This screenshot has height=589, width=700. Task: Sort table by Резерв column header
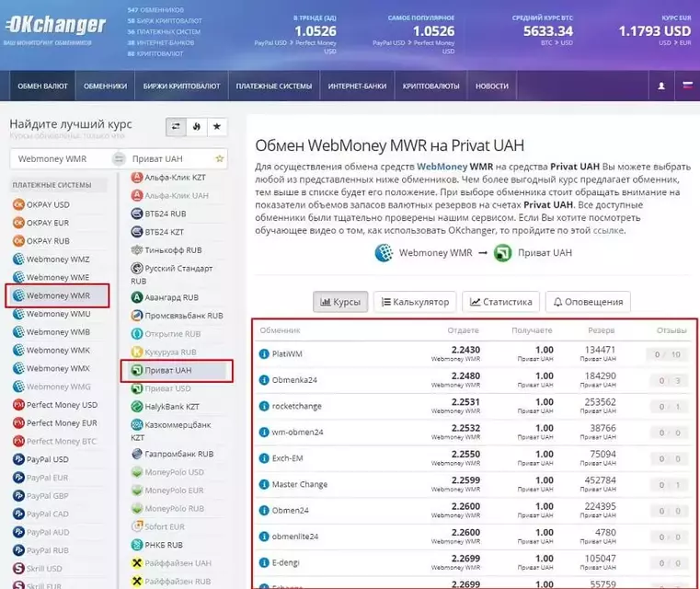click(601, 330)
